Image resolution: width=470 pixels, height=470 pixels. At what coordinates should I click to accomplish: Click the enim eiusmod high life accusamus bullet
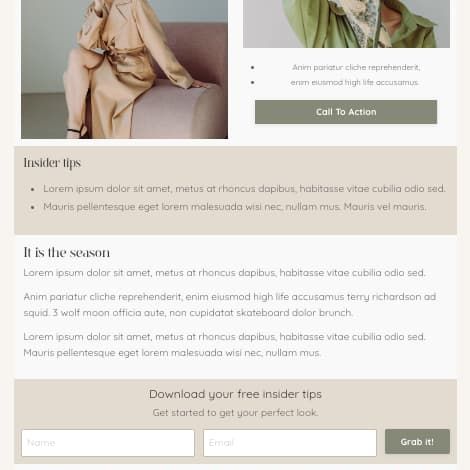pyautogui.click(x=354, y=82)
